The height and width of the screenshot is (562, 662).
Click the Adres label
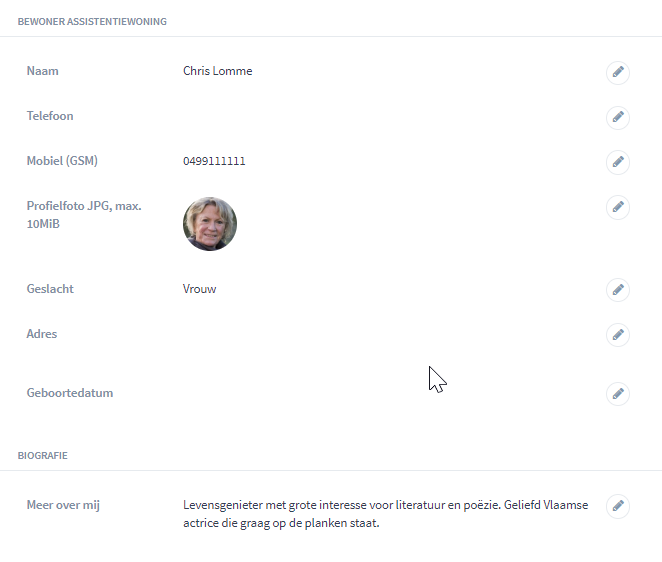[42, 334]
